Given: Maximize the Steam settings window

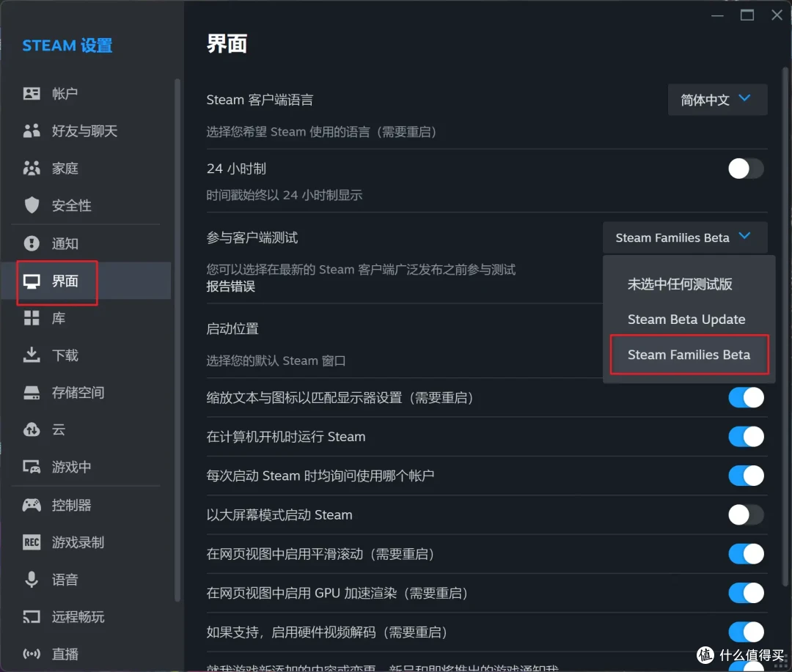Looking at the screenshot, I should coord(747,15).
